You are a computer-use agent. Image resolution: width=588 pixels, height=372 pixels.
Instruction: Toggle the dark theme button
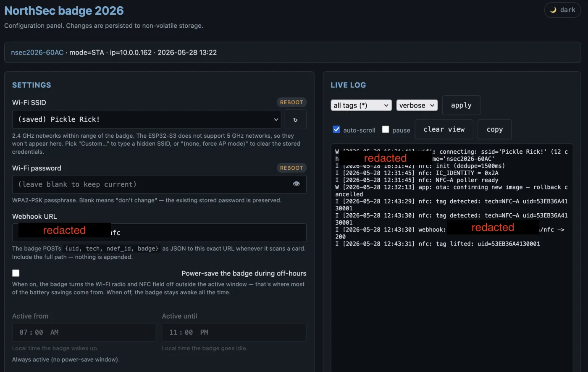tap(562, 10)
